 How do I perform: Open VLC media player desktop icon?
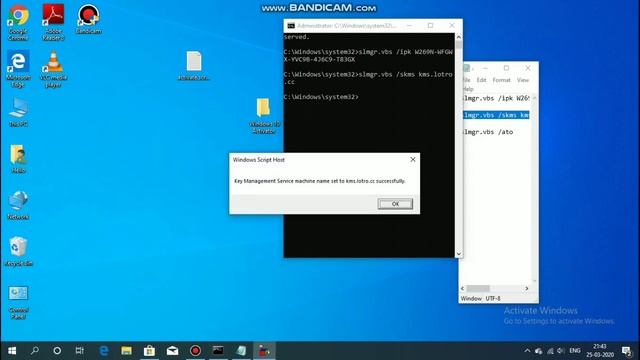(x=53, y=69)
